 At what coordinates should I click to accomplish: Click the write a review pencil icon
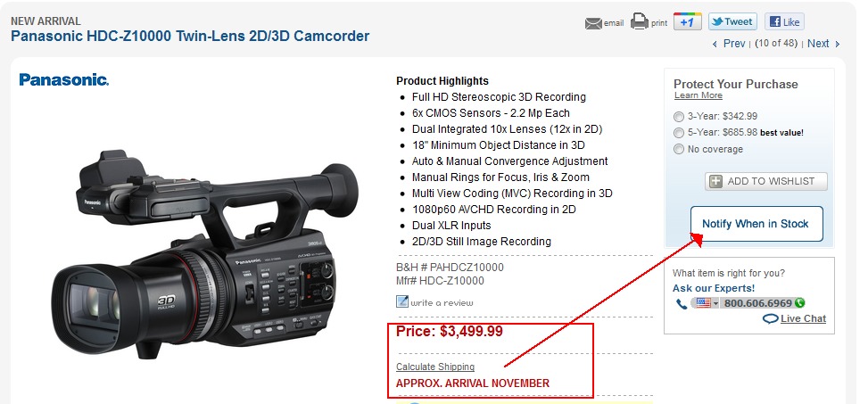(x=402, y=301)
